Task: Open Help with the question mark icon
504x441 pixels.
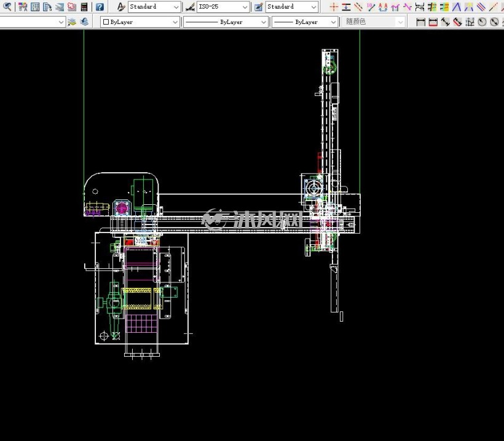Action: tap(100, 6)
